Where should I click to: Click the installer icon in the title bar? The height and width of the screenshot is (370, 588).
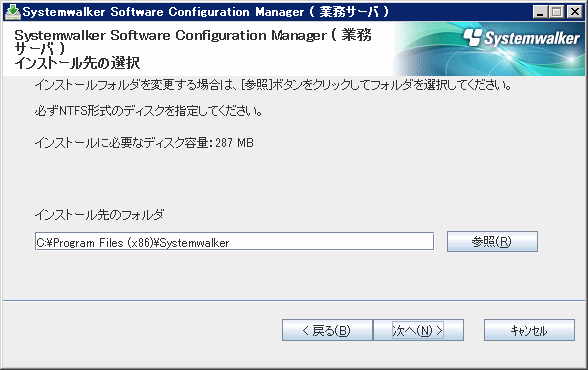13,12
